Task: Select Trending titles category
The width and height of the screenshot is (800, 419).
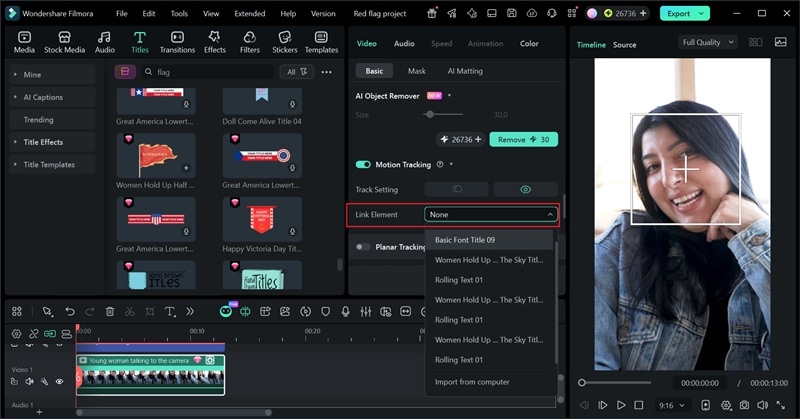Action: point(52,119)
